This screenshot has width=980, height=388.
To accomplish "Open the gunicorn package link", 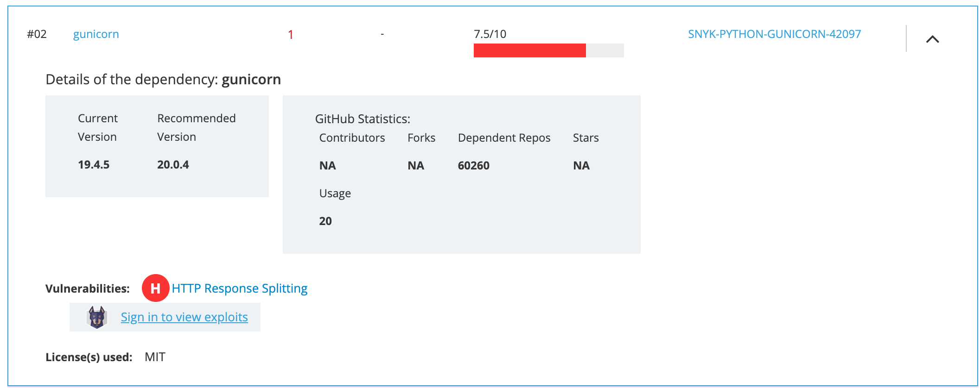I will click(x=96, y=34).
